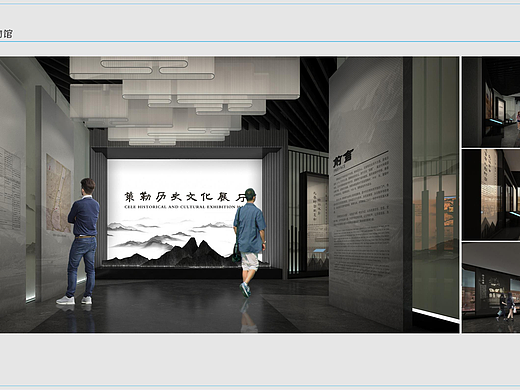520x390 pixels.
Task: Select the middle-right display wall rendering thumbnail
Action: [x=491, y=195]
